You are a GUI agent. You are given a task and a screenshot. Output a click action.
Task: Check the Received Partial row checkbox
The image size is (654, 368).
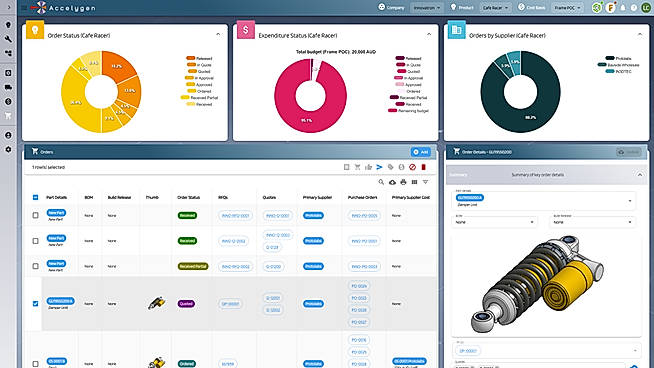[x=35, y=266]
